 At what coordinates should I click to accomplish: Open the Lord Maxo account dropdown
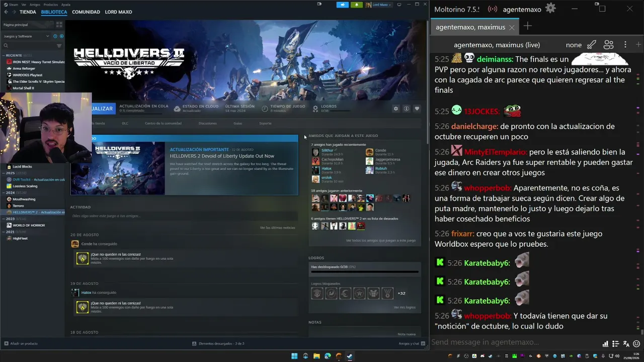(x=378, y=5)
